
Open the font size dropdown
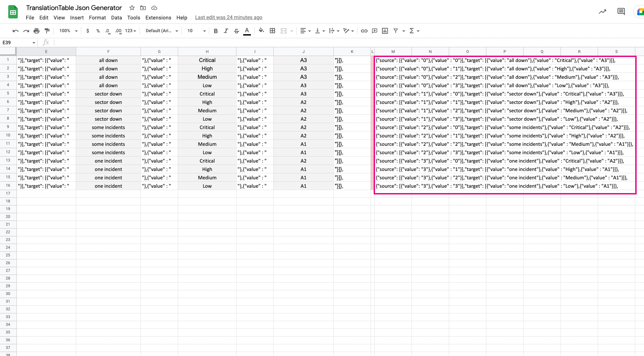click(197, 31)
